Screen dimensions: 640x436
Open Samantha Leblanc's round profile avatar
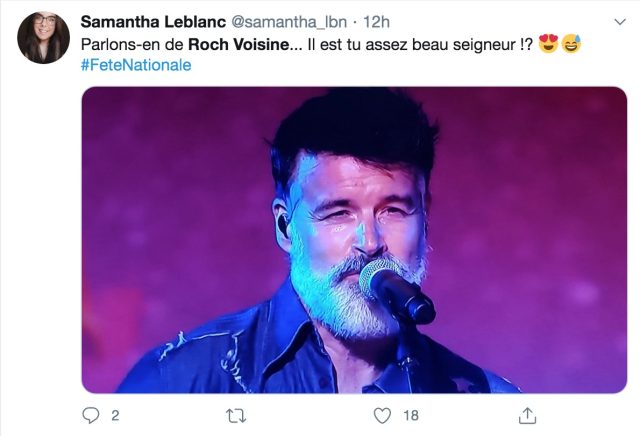[43, 38]
